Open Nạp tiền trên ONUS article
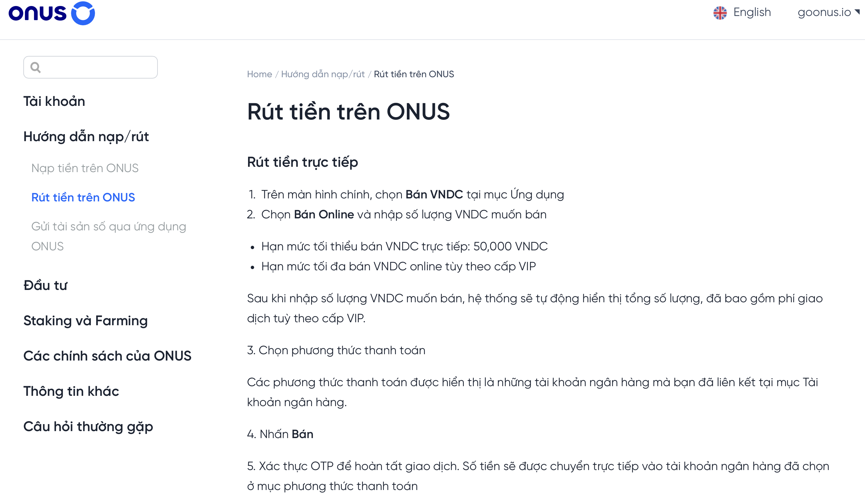Image resolution: width=865 pixels, height=504 pixels. (x=85, y=168)
